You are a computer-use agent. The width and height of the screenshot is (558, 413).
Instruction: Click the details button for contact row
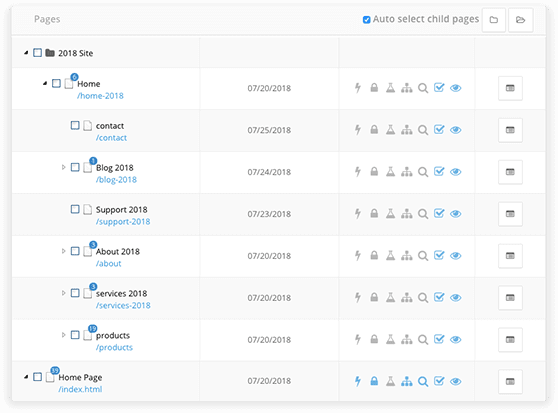point(510,130)
